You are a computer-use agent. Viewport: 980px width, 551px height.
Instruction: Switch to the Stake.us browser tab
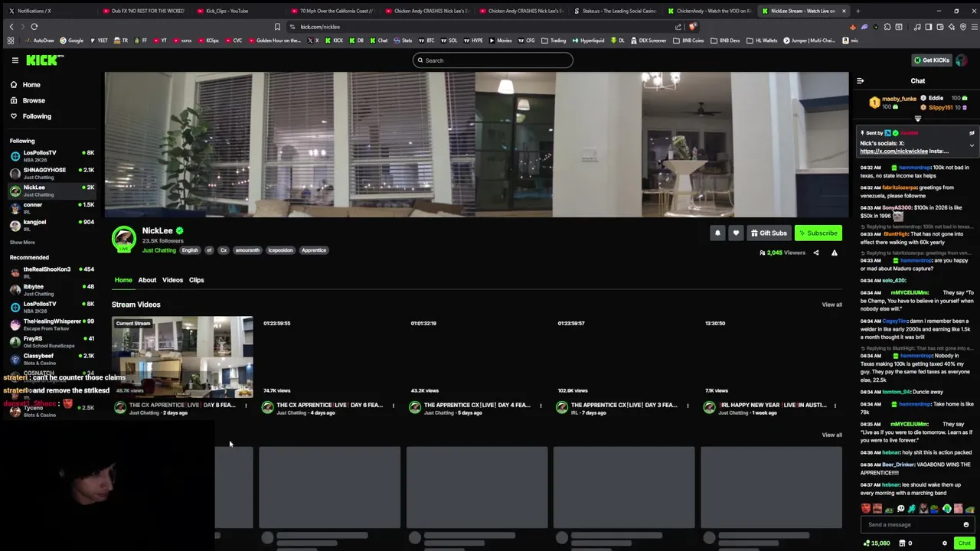pos(614,11)
